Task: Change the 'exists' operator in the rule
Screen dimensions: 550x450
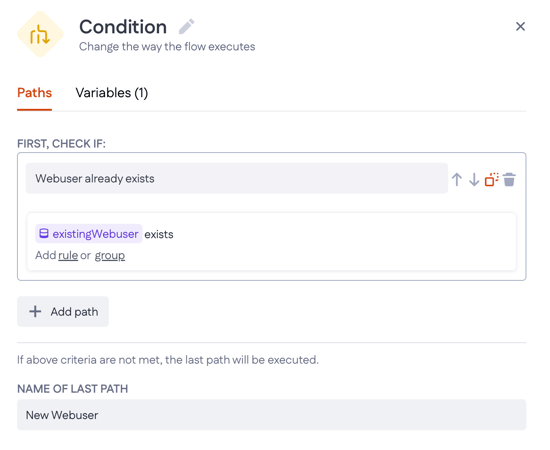Action: [x=159, y=234]
